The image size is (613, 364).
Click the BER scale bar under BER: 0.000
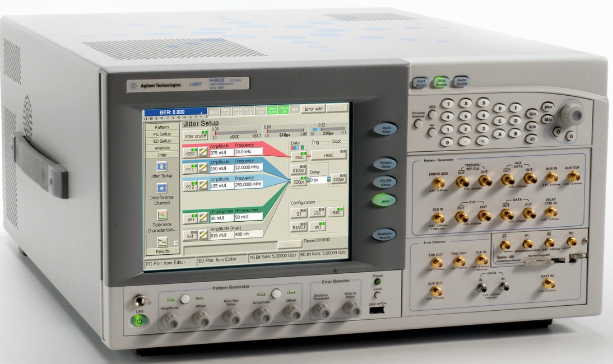(x=175, y=119)
